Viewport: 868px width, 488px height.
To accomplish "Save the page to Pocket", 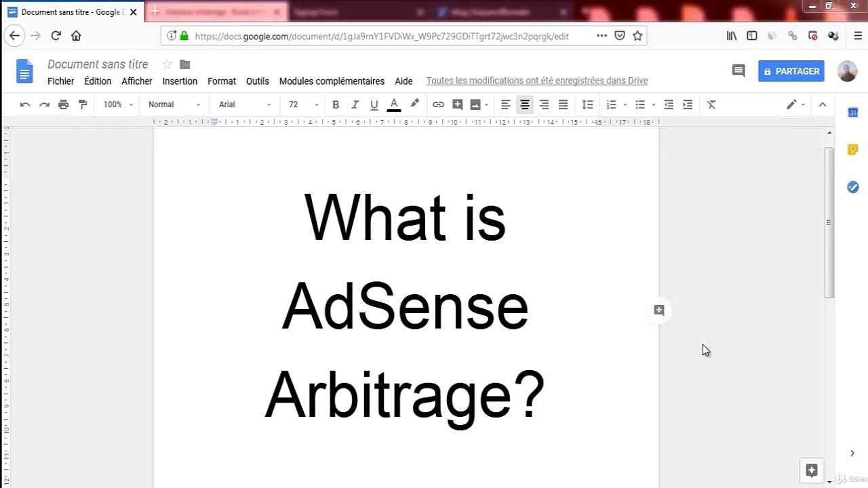I will coord(619,36).
